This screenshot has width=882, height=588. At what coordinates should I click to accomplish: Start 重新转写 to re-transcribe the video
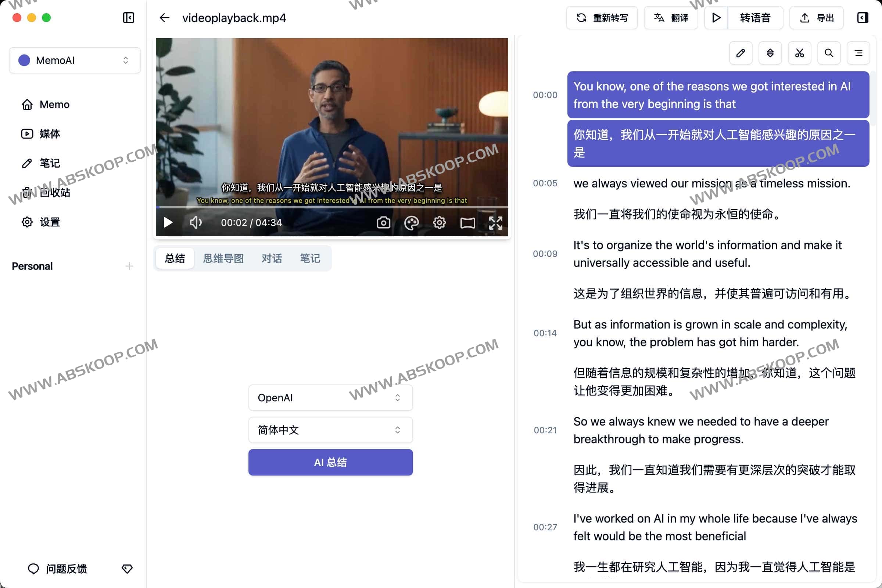pos(602,18)
